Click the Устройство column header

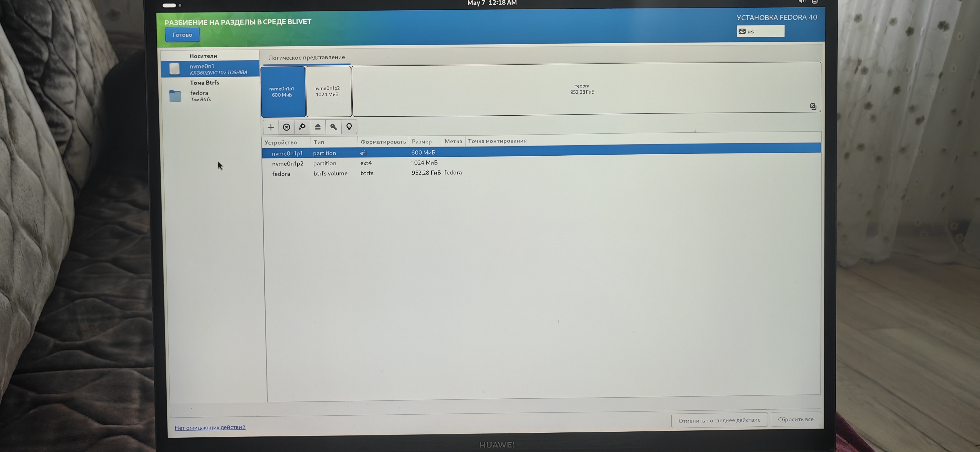point(286,142)
